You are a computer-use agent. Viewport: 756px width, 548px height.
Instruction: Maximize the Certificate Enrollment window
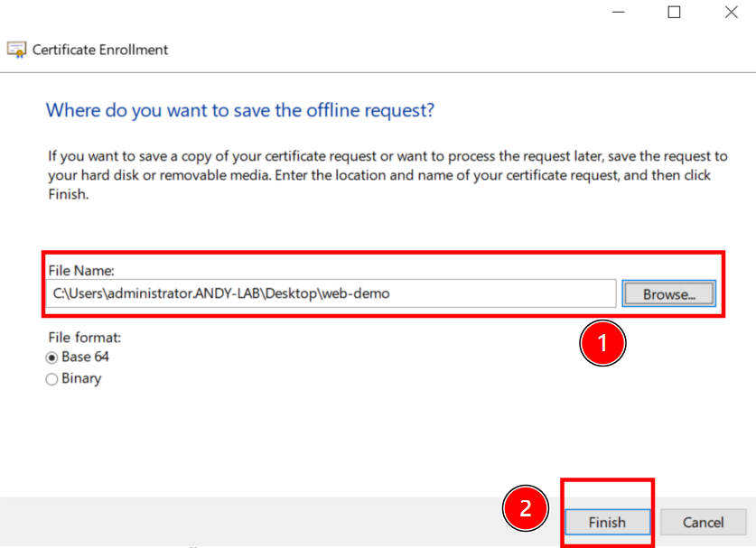coord(674,13)
